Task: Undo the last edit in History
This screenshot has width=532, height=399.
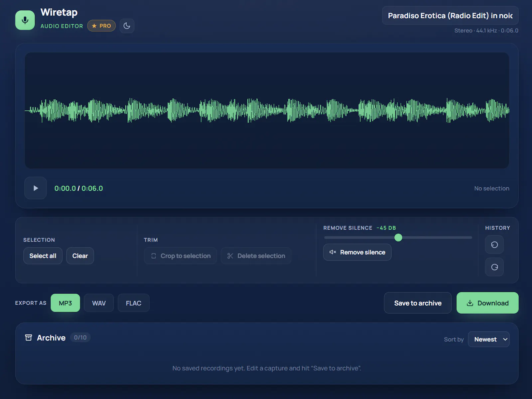Action: click(x=494, y=245)
